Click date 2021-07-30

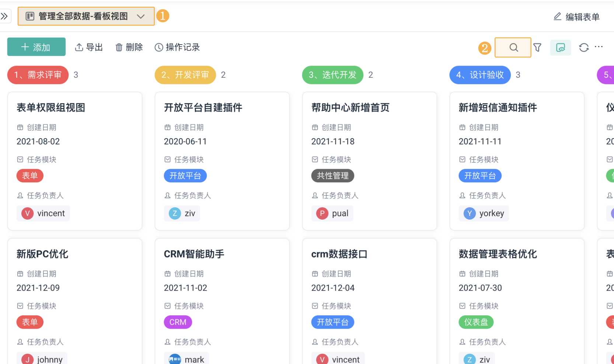point(481,288)
